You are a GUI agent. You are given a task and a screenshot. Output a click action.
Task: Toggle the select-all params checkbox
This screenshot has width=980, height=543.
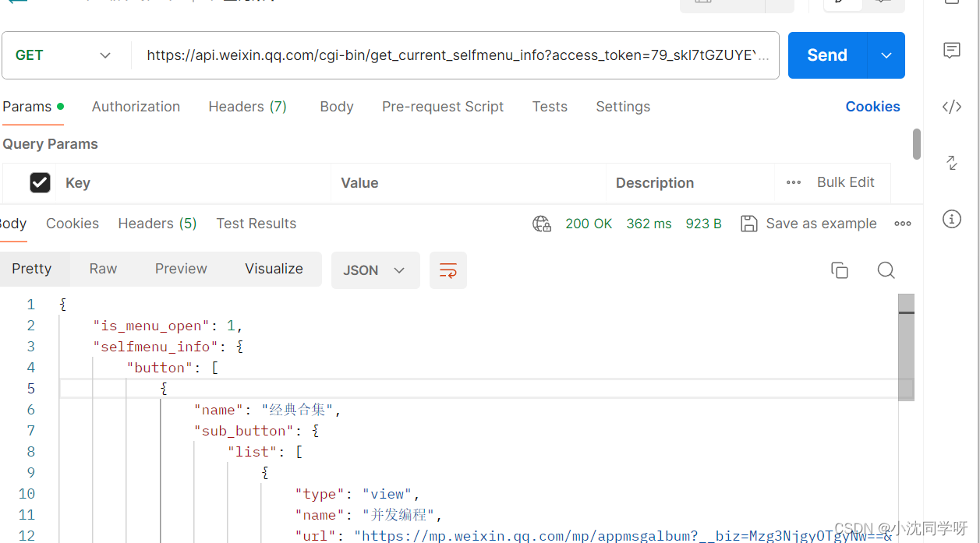(40, 182)
